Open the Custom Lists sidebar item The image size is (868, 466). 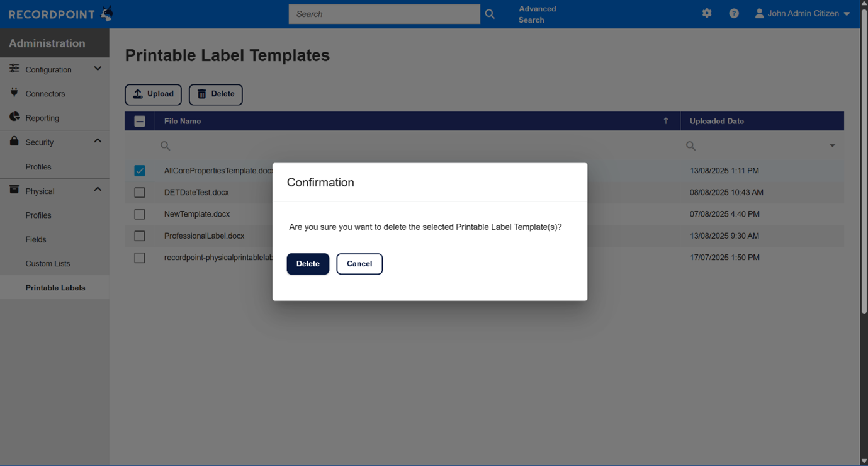pyautogui.click(x=48, y=264)
